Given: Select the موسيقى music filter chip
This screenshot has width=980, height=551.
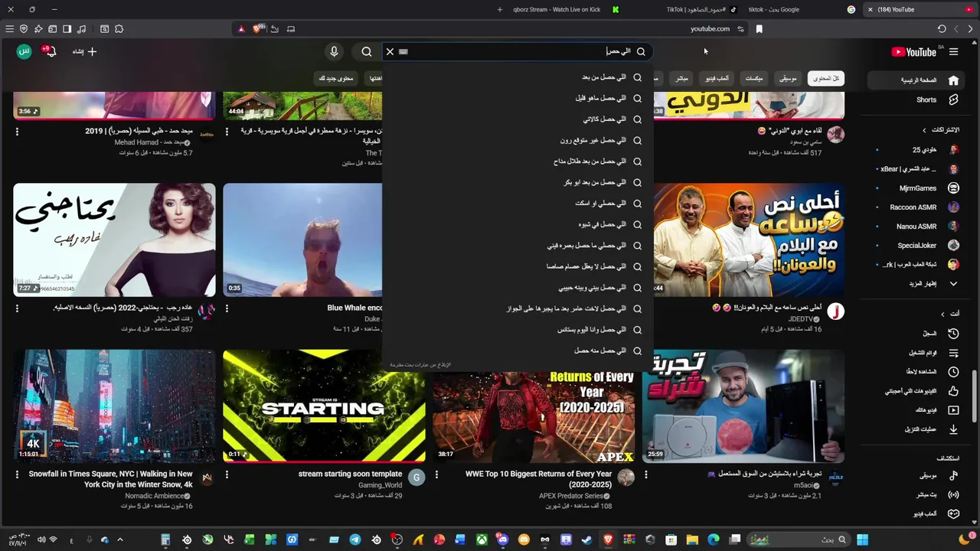Looking at the screenshot, I should [x=789, y=78].
